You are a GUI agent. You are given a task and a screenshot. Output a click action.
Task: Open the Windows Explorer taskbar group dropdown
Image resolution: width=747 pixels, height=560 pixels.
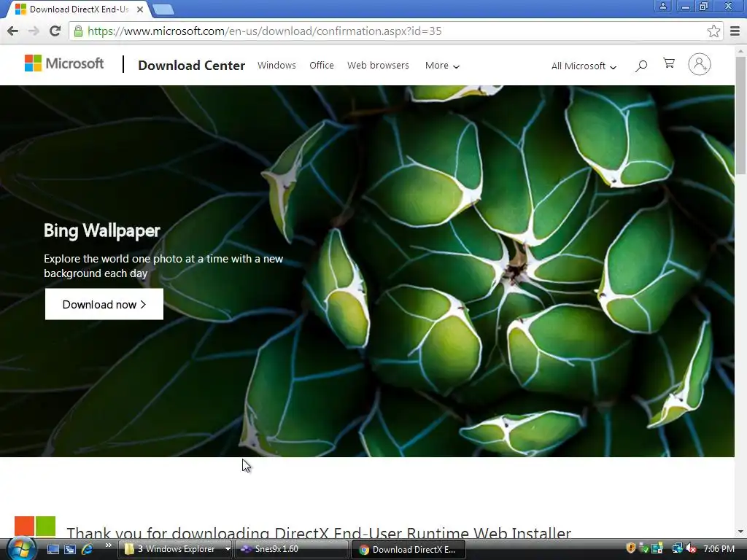pyautogui.click(x=228, y=549)
